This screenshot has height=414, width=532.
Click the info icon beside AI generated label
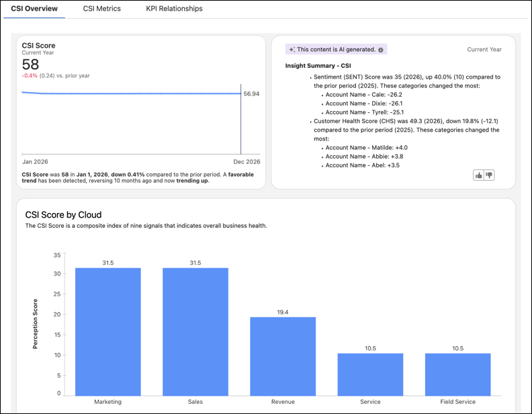click(381, 50)
